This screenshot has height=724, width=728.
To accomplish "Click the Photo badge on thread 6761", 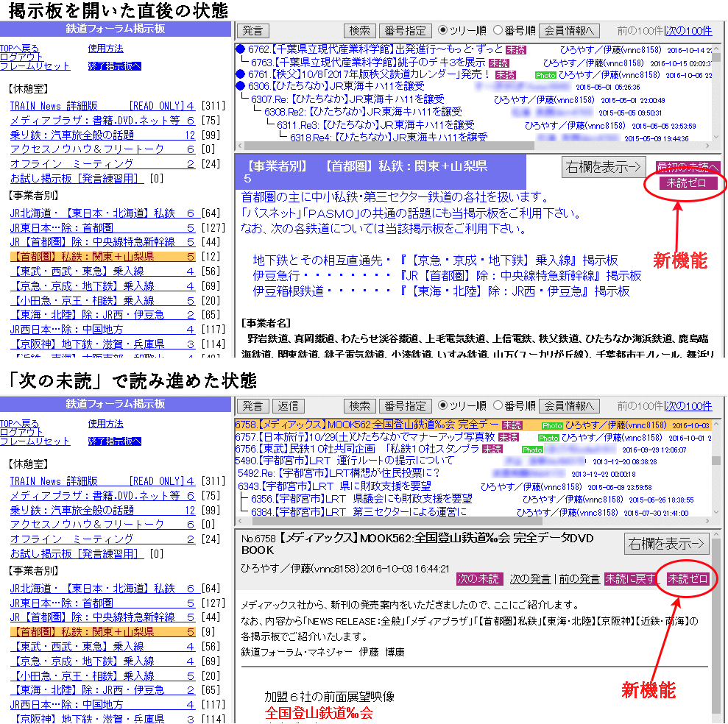I will (545, 75).
